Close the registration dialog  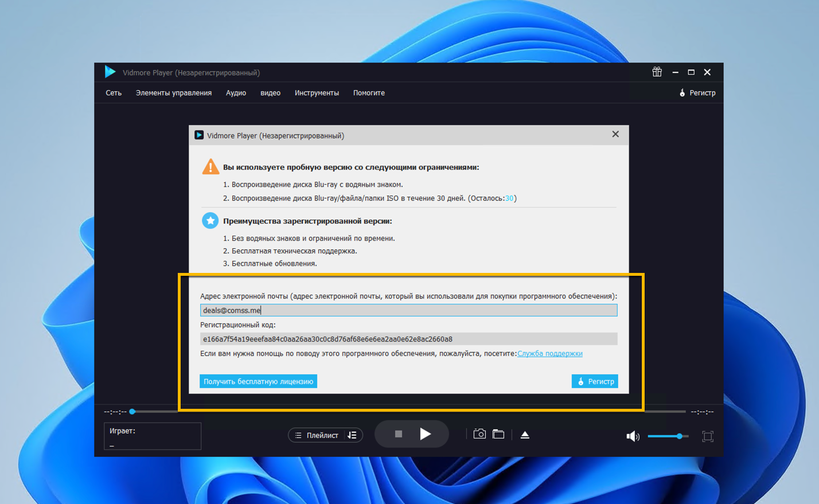(x=615, y=134)
